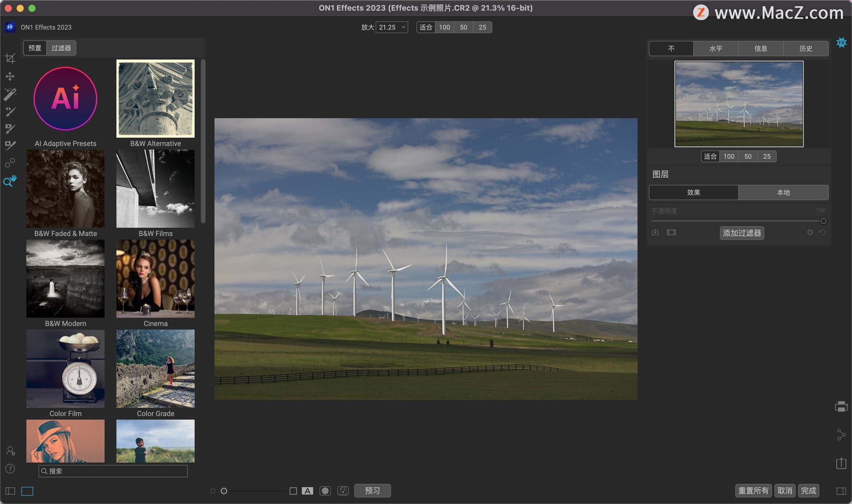Select the clone retouch tool
This screenshot has width=852, height=504.
[x=10, y=163]
